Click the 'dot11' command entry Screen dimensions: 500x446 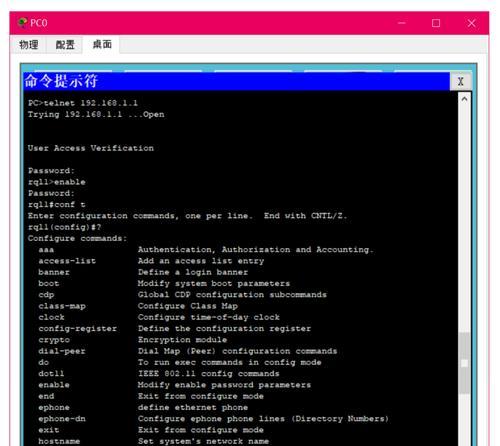click(x=51, y=374)
